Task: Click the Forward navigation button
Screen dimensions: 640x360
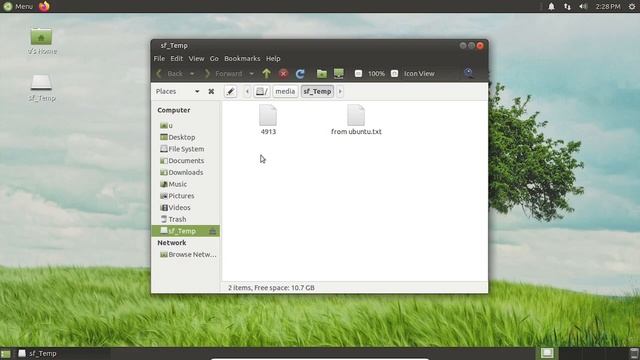Action: [x=224, y=73]
